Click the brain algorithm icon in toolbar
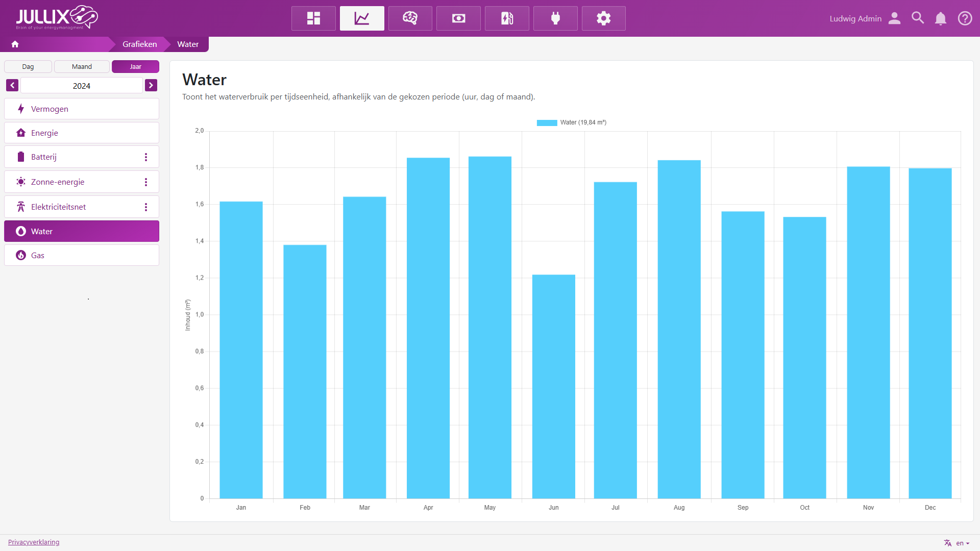980x551 pixels. (x=410, y=18)
